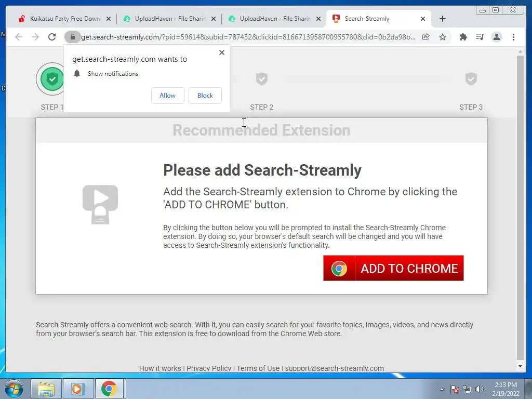Open Windows Media Player from taskbar
Image resolution: width=532 pixels, height=399 pixels.
coord(78,389)
